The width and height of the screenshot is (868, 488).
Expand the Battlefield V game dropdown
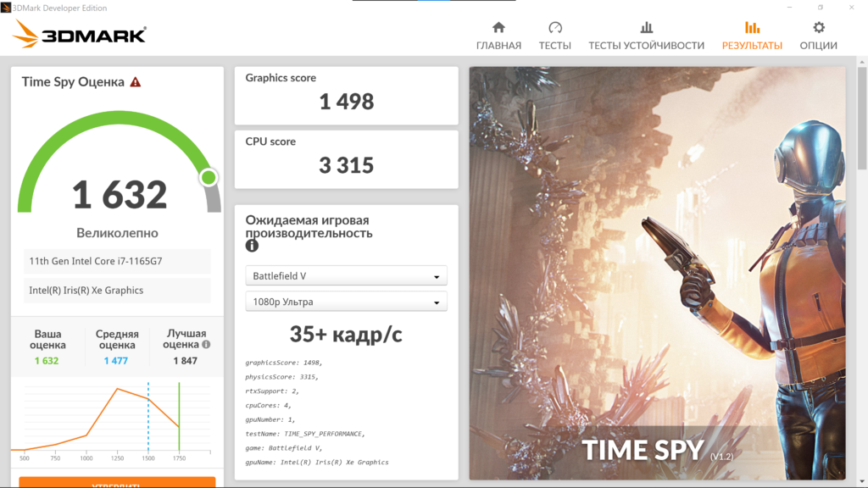pyautogui.click(x=346, y=275)
